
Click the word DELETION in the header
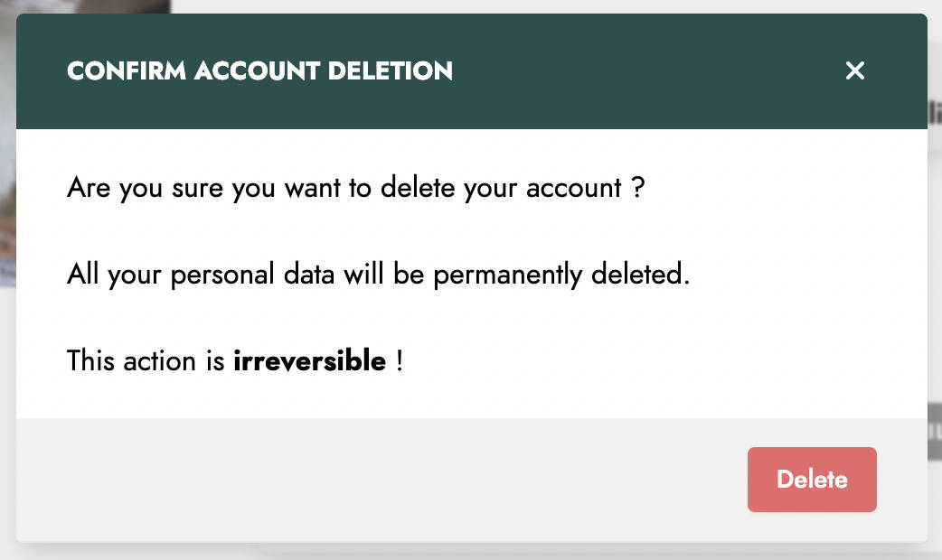391,70
